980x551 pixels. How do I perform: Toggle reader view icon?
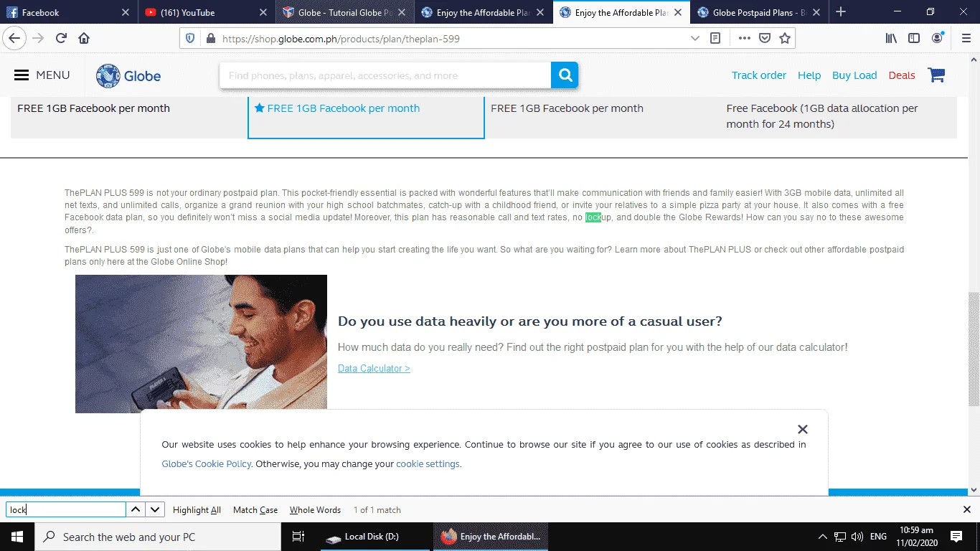coord(715,39)
